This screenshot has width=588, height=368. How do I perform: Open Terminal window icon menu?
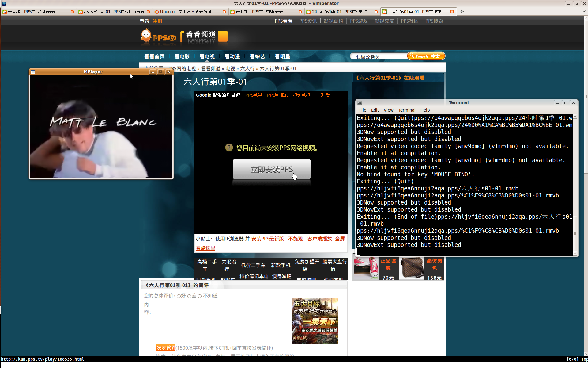[x=360, y=103]
